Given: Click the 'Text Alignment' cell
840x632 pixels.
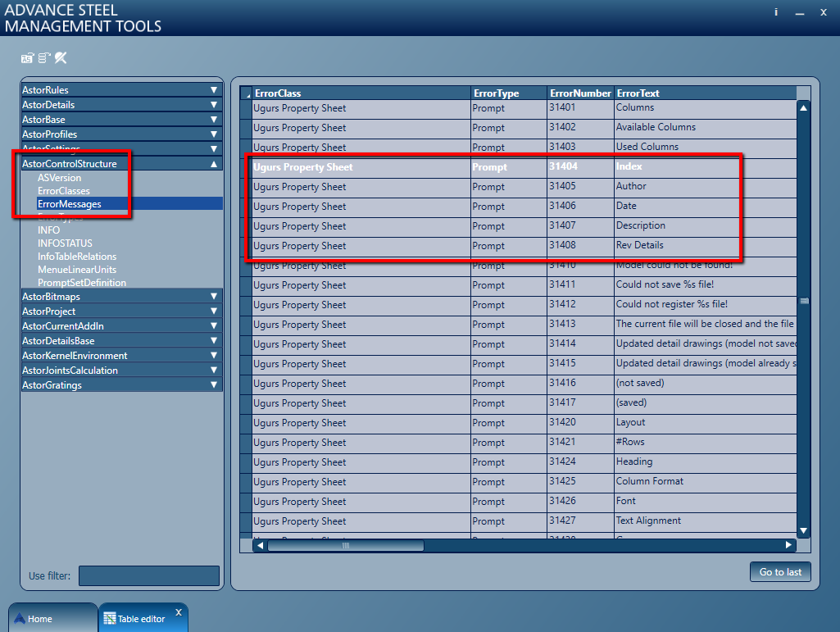Looking at the screenshot, I should 706,521.
